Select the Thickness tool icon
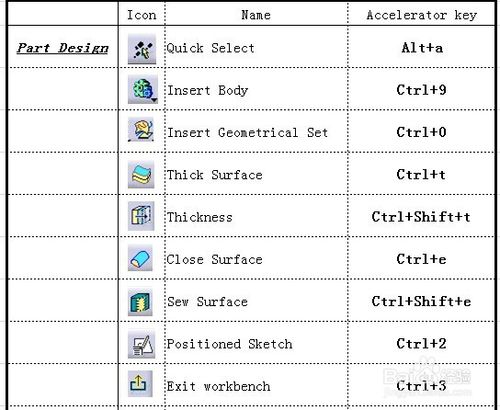This screenshot has height=410, width=500. coord(141,216)
